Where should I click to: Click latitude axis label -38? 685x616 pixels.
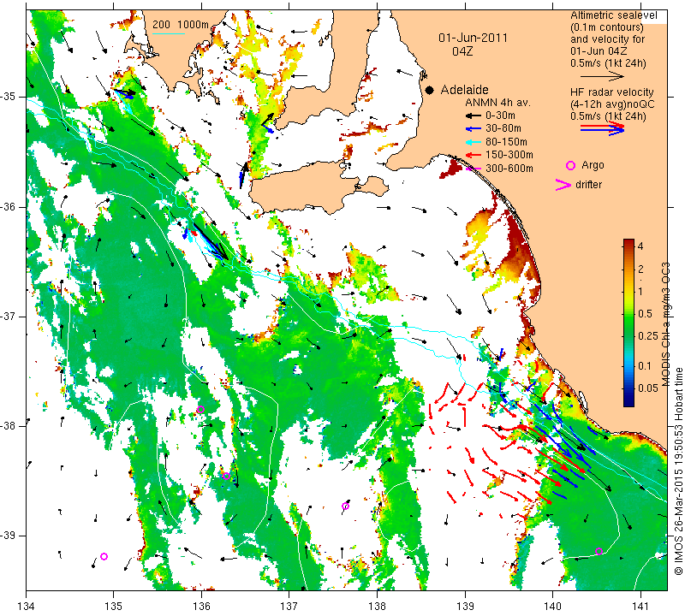[8, 426]
